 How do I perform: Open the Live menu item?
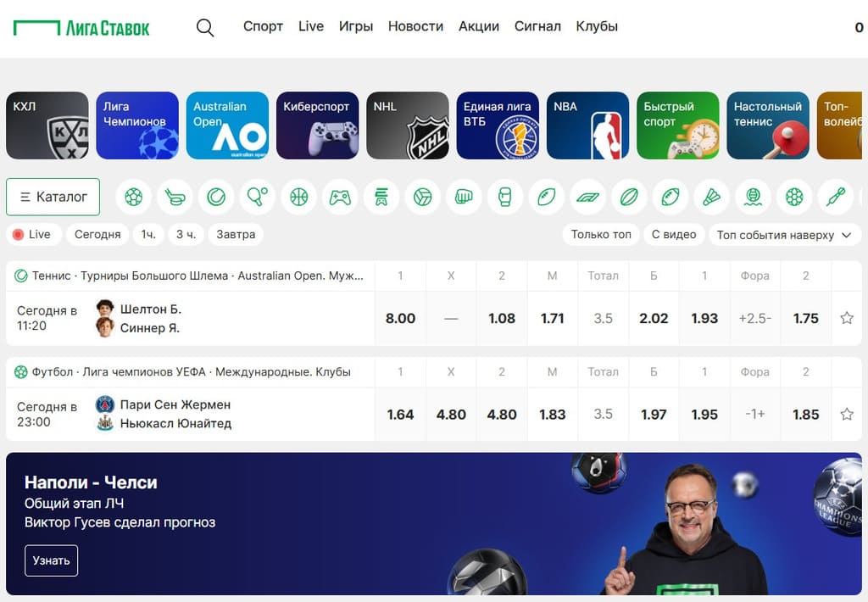(x=311, y=26)
